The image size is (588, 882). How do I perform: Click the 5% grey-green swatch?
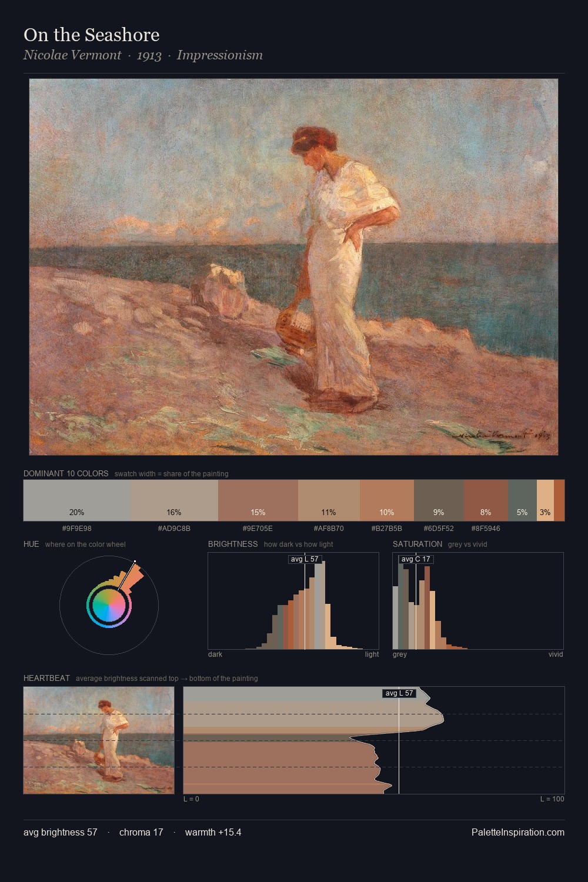[522, 500]
